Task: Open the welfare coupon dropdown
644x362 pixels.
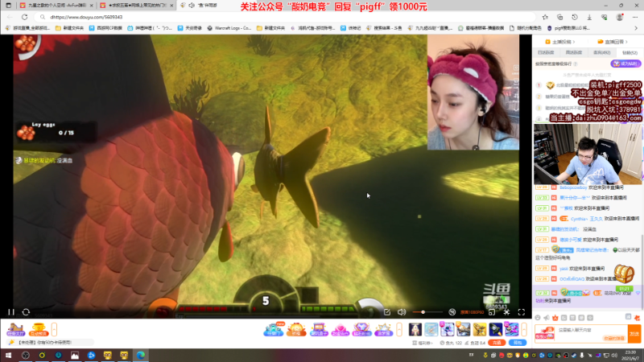Action: 423,343
